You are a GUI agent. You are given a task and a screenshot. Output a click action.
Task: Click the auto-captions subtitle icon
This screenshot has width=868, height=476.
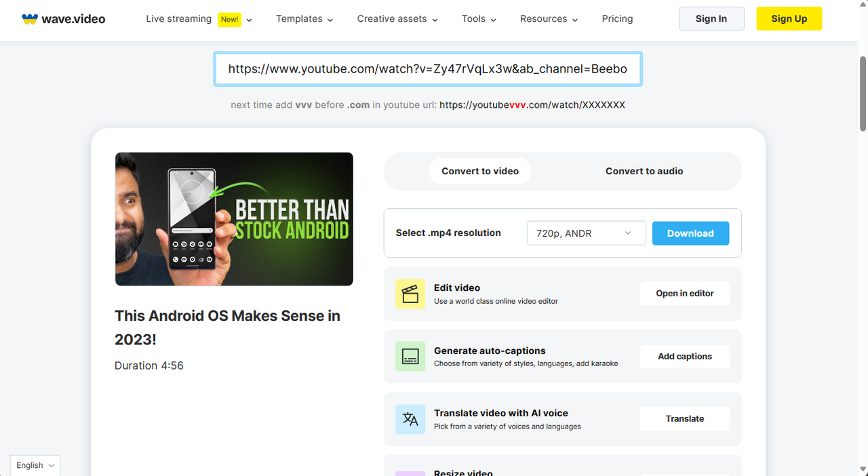coord(410,357)
